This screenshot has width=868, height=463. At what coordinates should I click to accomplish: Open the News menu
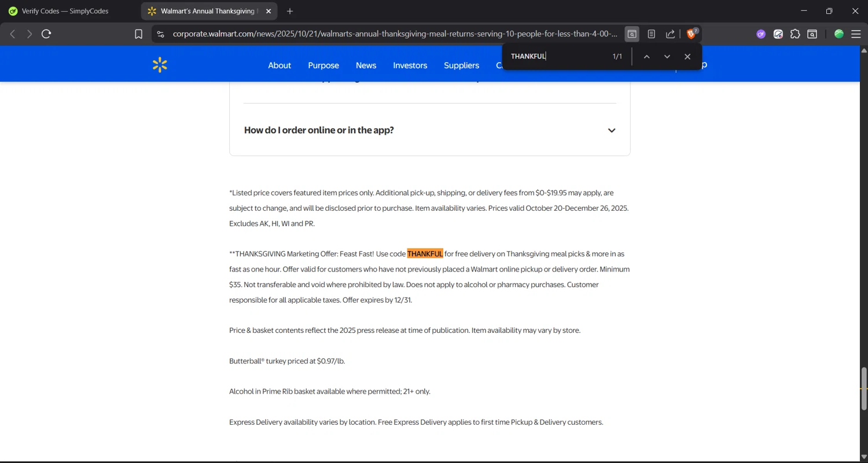366,65
